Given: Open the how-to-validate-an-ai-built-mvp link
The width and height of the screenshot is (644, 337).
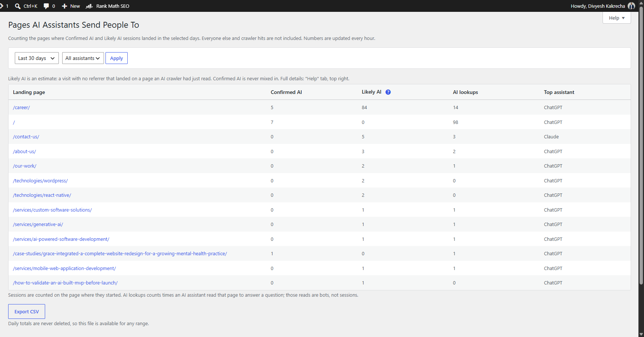Looking at the screenshot, I should tap(65, 283).
